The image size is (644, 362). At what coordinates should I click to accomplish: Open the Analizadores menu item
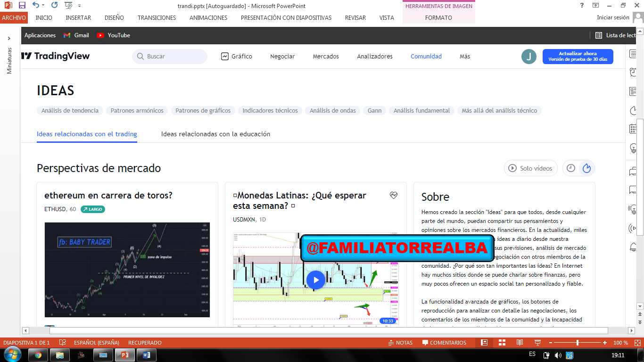coord(375,57)
